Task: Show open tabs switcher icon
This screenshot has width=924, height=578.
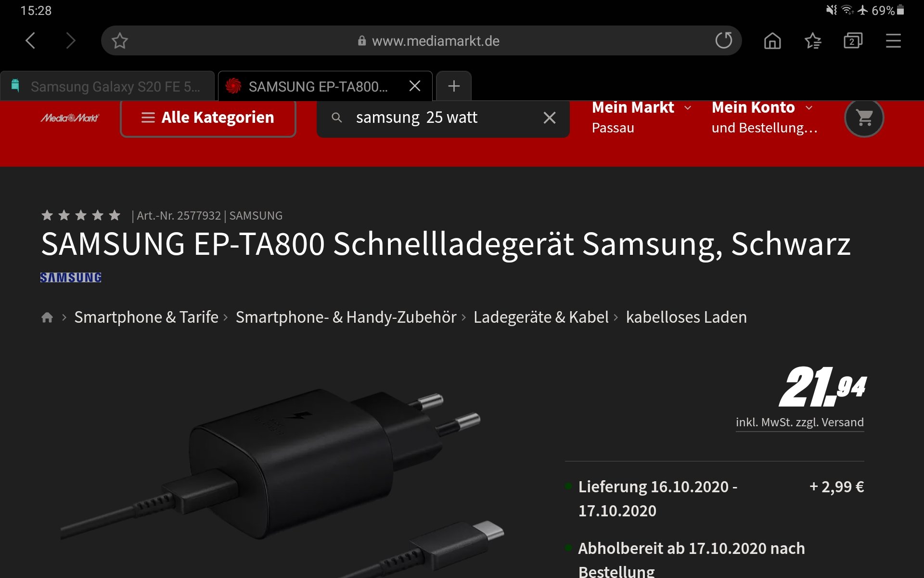Action: click(x=853, y=41)
